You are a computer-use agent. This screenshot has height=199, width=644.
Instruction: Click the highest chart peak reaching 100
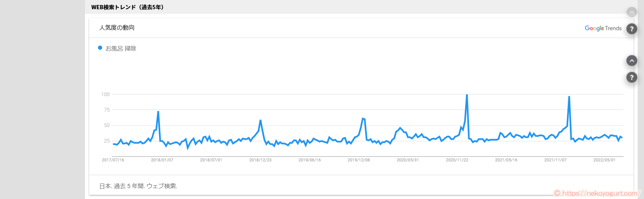(x=466, y=95)
